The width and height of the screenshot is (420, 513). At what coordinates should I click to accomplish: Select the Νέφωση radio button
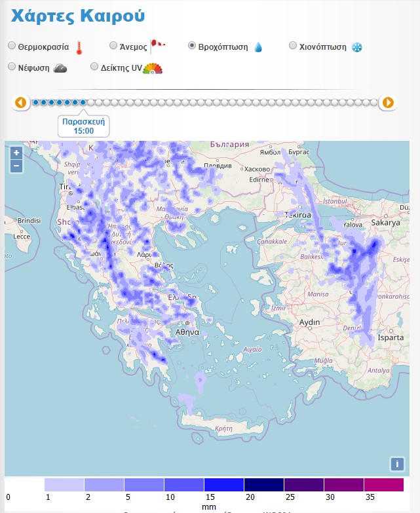coord(12,66)
